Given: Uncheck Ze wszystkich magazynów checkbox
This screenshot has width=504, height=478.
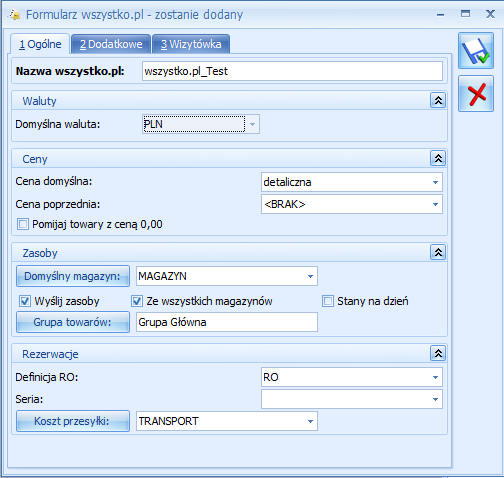Looking at the screenshot, I should [137, 301].
